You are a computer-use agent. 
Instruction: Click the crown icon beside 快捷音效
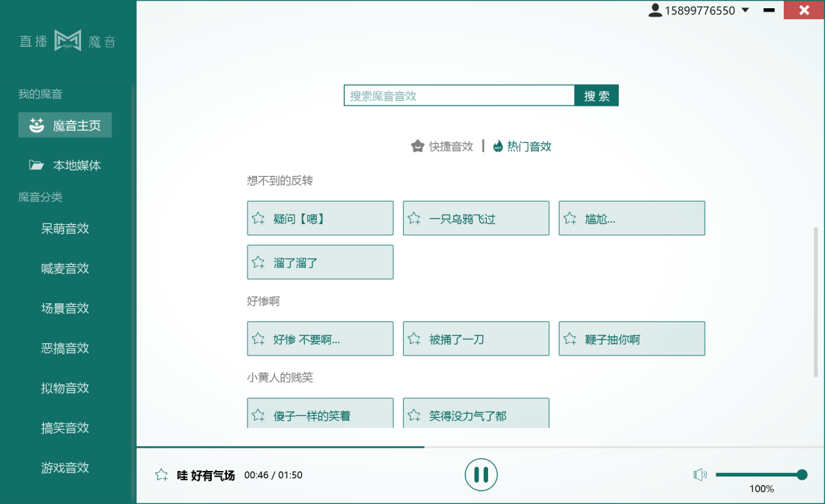point(418,146)
